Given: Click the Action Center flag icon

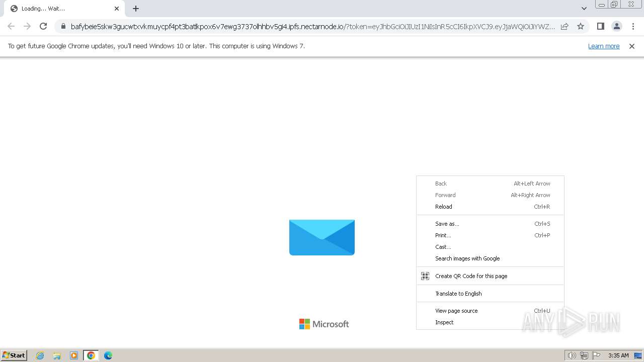Looking at the screenshot, I should click(x=596, y=355).
